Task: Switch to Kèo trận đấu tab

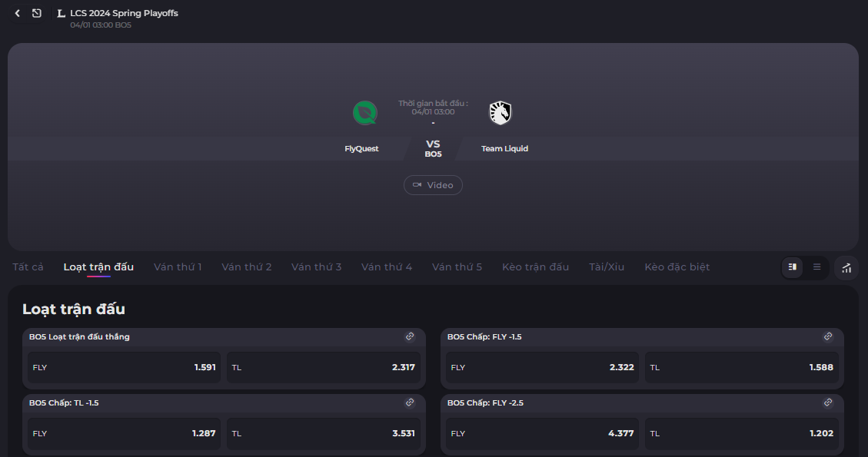Action: coord(535,267)
